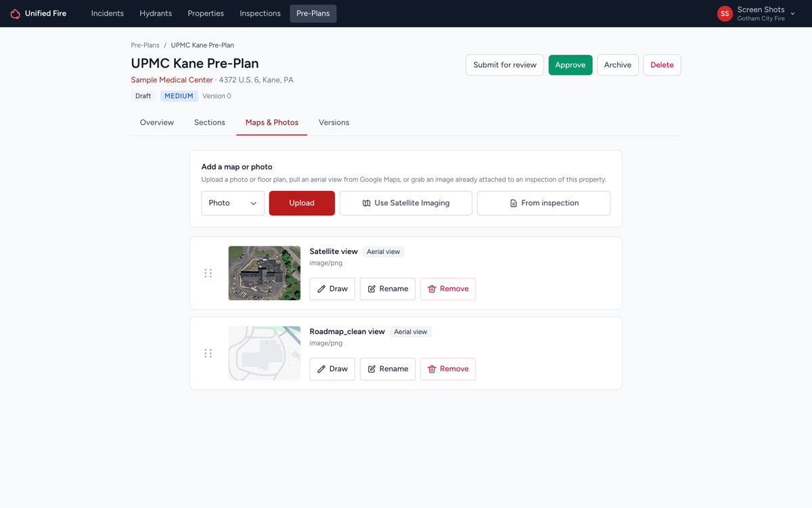Expand the Screen Shots account menu chevron
Screen dimensions: 812x508
coord(793,14)
